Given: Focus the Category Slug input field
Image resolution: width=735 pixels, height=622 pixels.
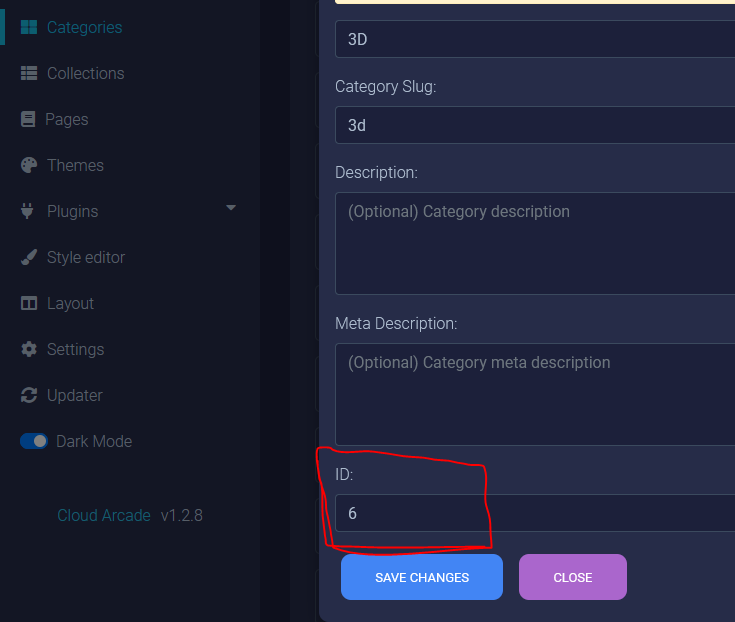Looking at the screenshot, I should click(535, 125).
